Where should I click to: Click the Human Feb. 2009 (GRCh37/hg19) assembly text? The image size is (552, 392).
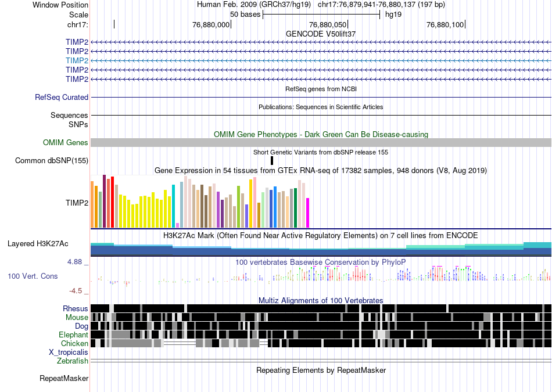click(254, 5)
